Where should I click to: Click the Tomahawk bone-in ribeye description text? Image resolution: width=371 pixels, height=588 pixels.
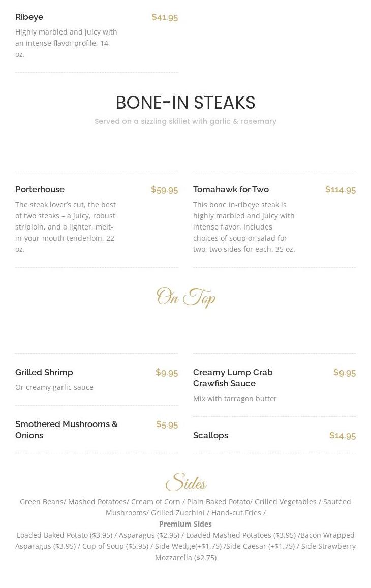pos(244,226)
